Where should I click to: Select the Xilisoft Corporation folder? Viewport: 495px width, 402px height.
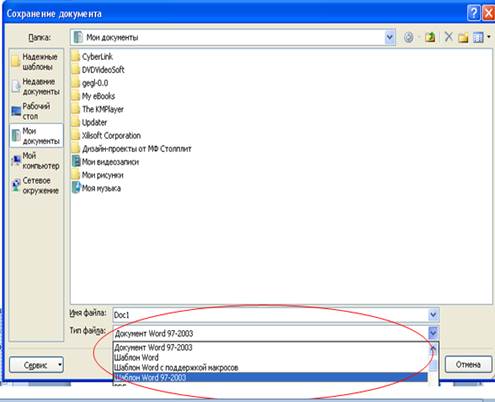106,135
